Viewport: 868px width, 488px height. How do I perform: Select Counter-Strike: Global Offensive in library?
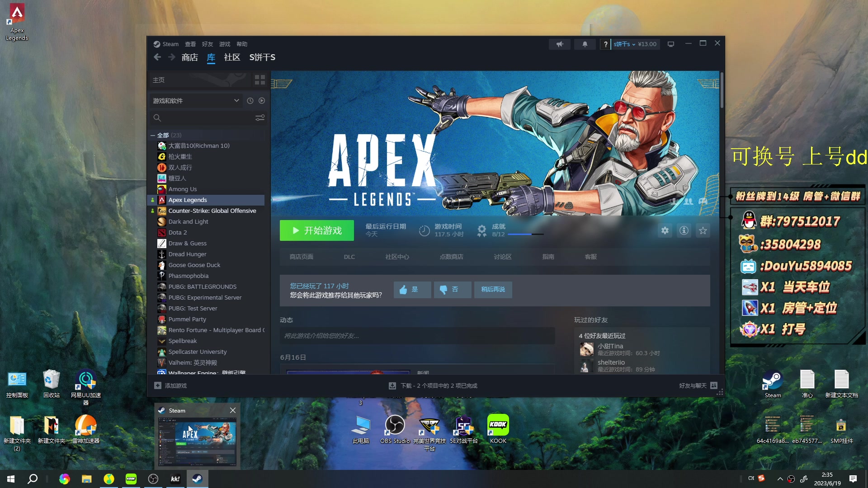pos(212,211)
